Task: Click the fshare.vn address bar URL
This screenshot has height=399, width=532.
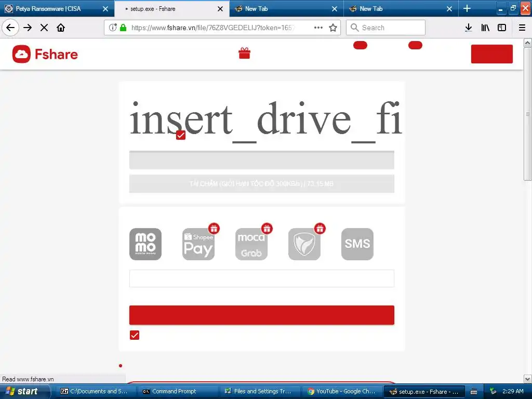Action: (x=213, y=28)
